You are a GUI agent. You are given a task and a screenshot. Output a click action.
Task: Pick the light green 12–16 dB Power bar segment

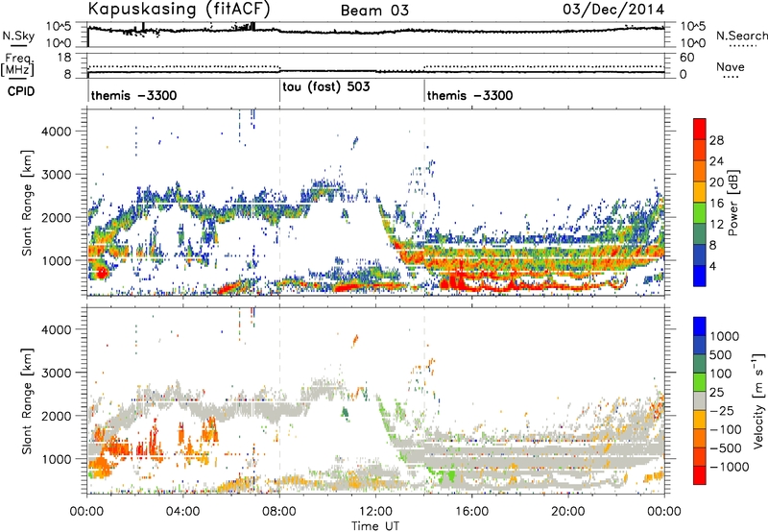coord(700,212)
